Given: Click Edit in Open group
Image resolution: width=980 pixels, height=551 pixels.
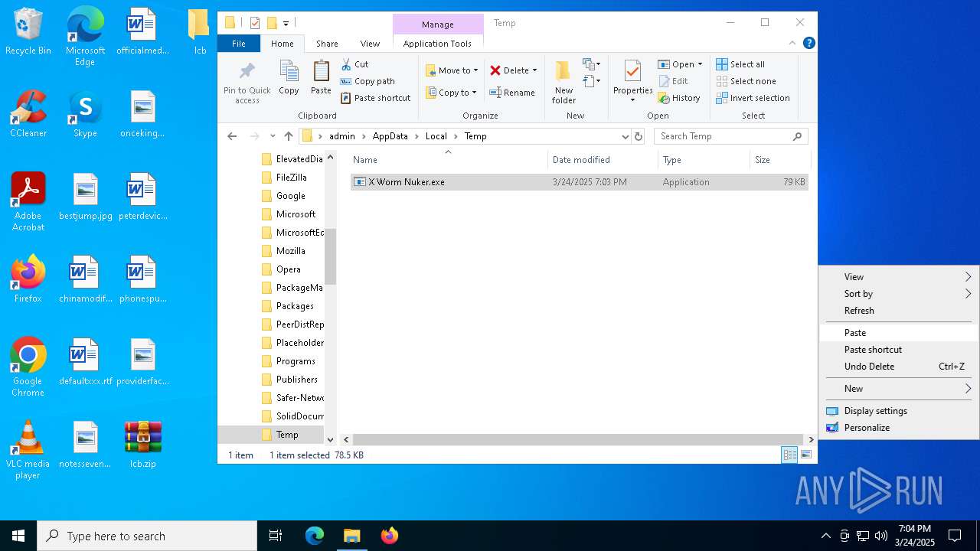Looking at the screenshot, I should click(x=673, y=81).
